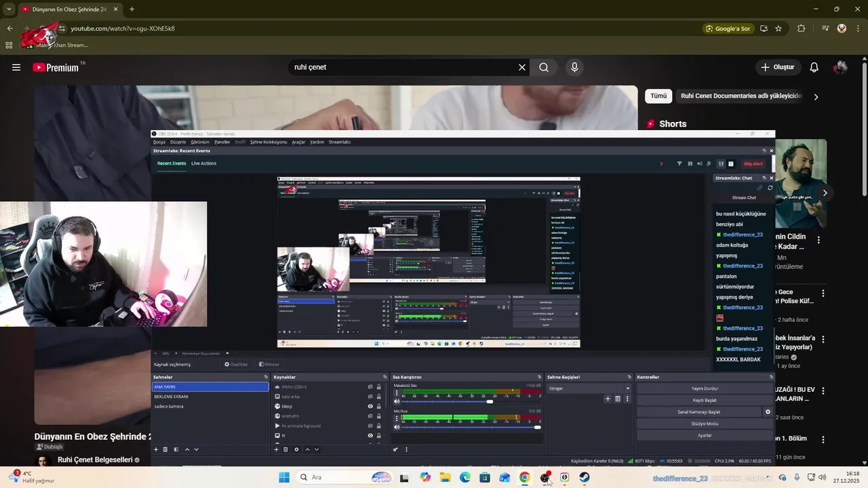Screen dimensions: 868x488
Task: Move selected scene up with arrow
Action: click(187, 449)
